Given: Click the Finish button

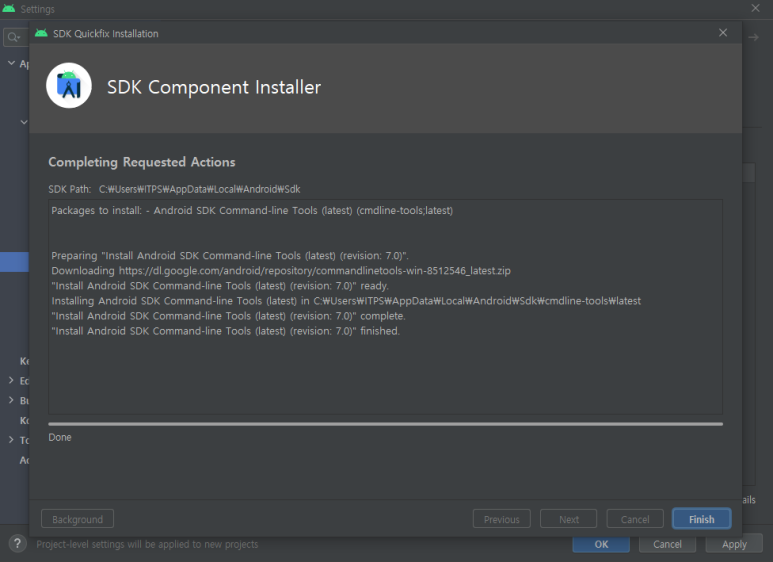Looking at the screenshot, I should [701, 519].
